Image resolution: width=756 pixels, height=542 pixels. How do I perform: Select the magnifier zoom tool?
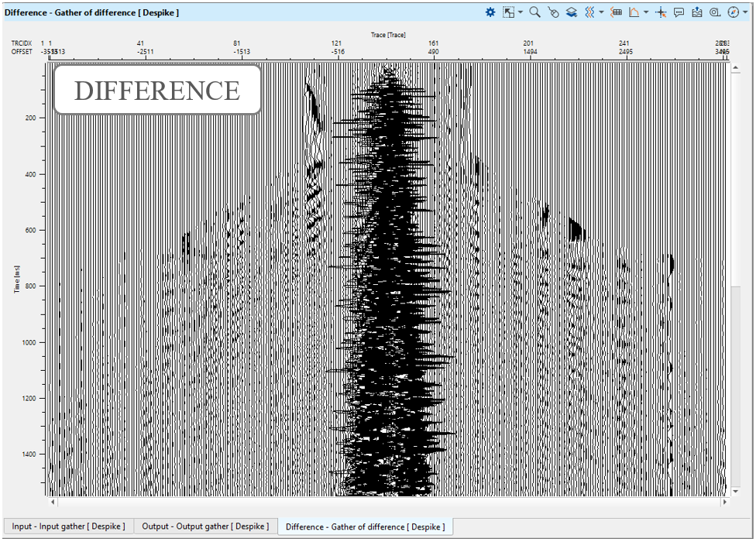(534, 12)
